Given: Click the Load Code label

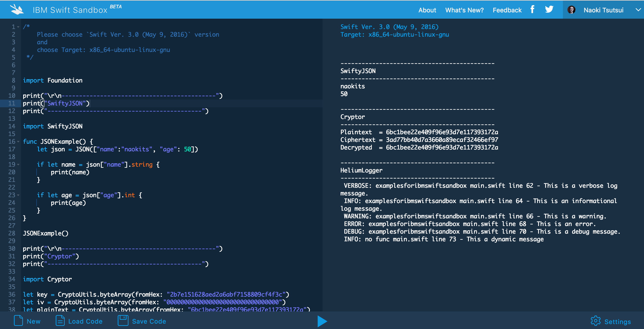Looking at the screenshot, I should (85, 322).
